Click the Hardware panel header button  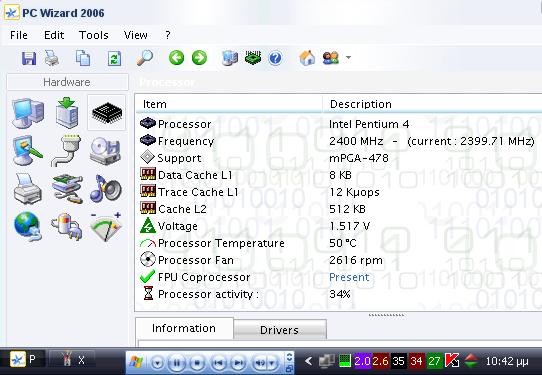coord(67,82)
